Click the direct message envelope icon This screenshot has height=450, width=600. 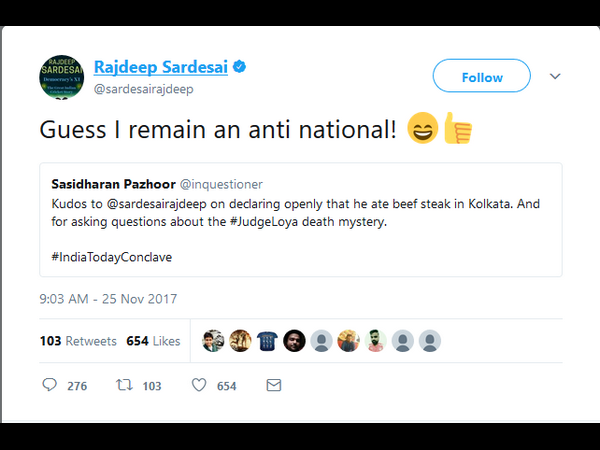pos(273,385)
